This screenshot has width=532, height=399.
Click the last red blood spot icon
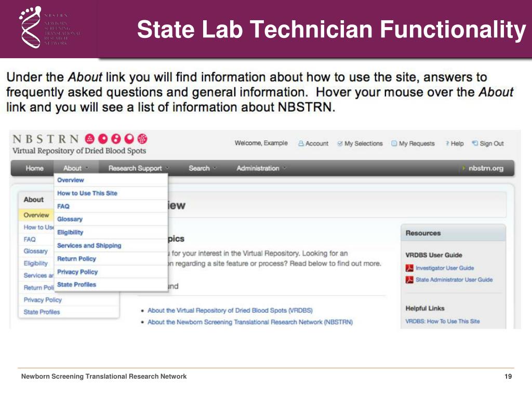[x=142, y=139]
